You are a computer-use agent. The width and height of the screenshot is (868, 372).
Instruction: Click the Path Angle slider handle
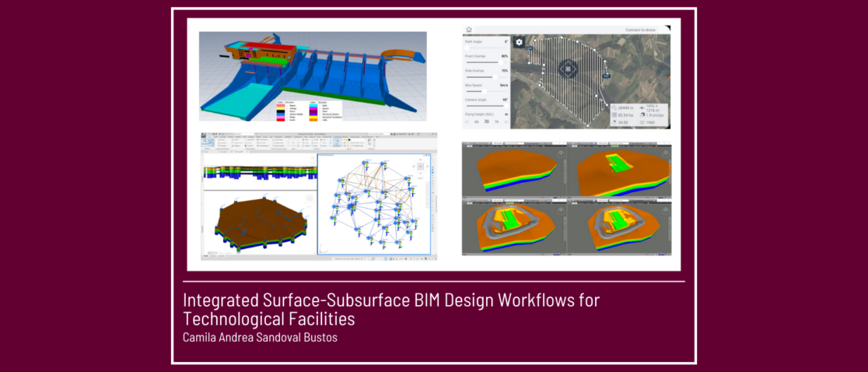point(467,48)
